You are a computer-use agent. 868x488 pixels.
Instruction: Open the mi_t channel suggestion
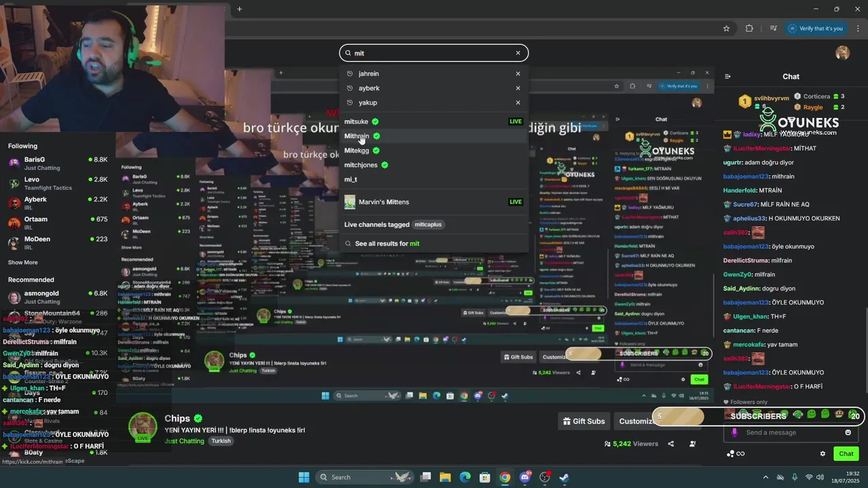tap(434, 180)
